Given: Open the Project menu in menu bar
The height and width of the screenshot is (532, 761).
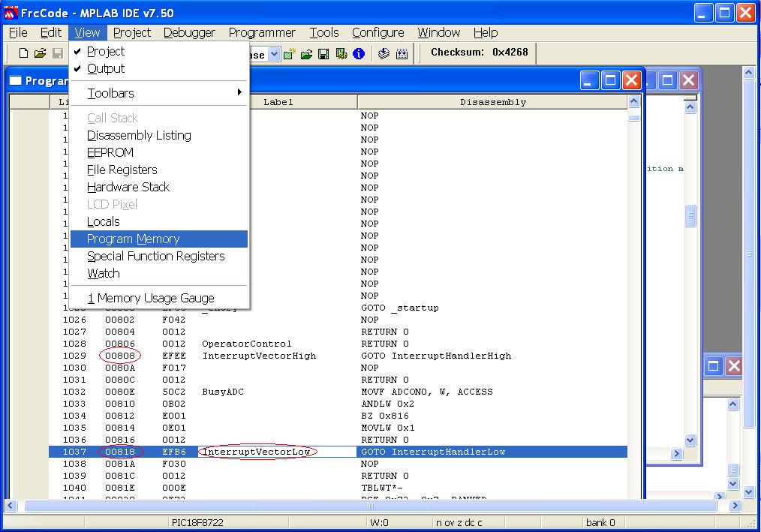Looking at the screenshot, I should 132,32.
